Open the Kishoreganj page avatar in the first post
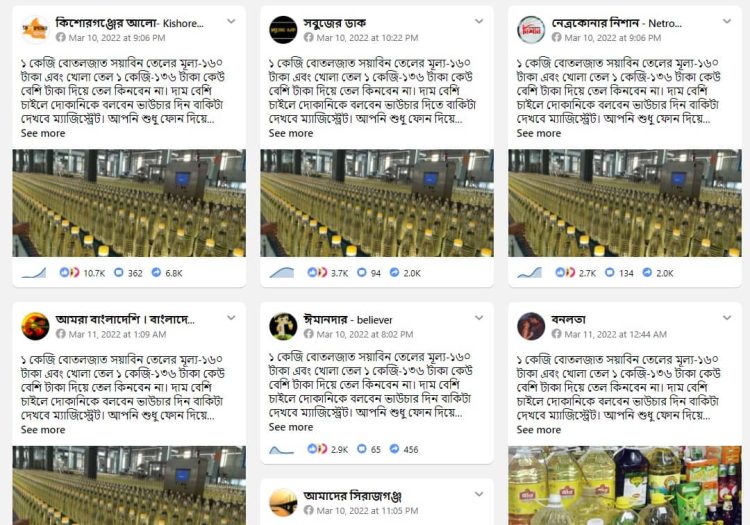750x525 pixels. tap(35, 30)
